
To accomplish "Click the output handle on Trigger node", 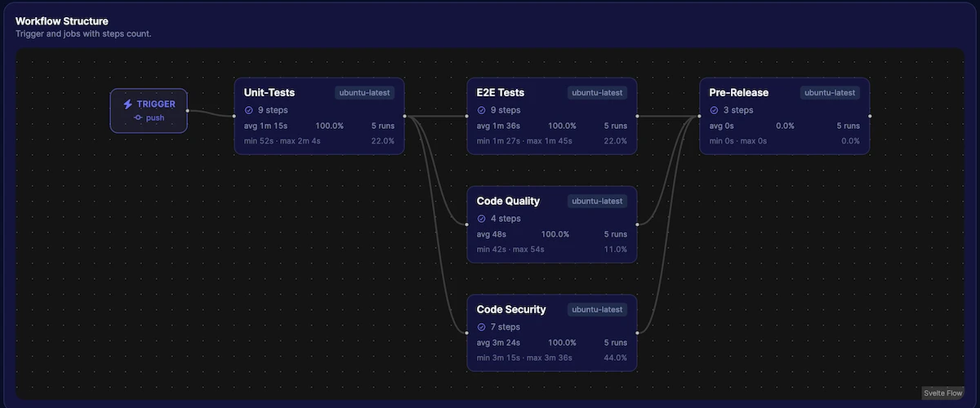I will click(x=188, y=110).
